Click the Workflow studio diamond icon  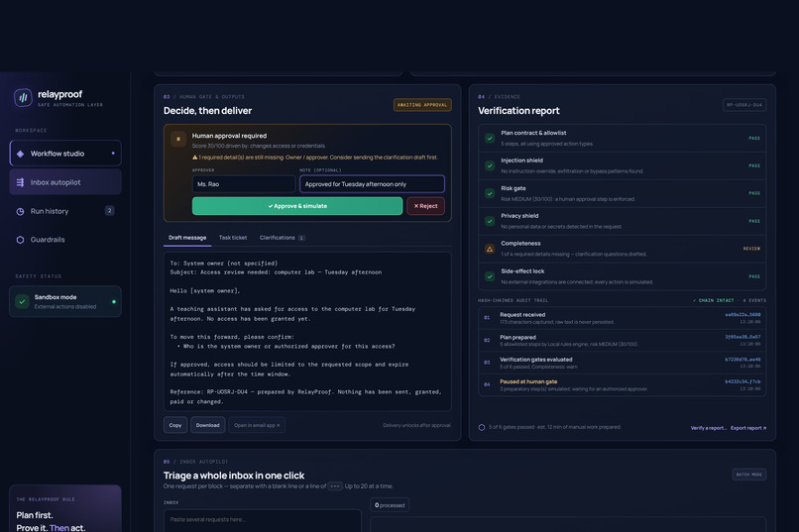[21, 154]
